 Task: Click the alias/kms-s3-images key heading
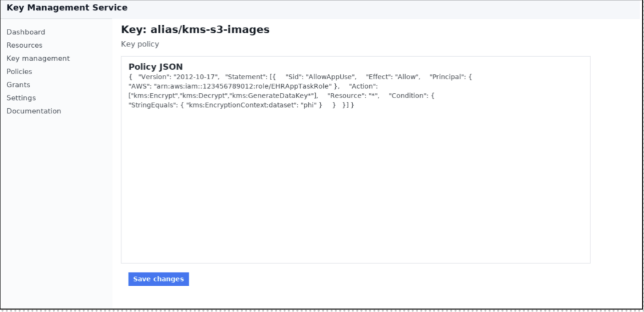[x=195, y=30]
